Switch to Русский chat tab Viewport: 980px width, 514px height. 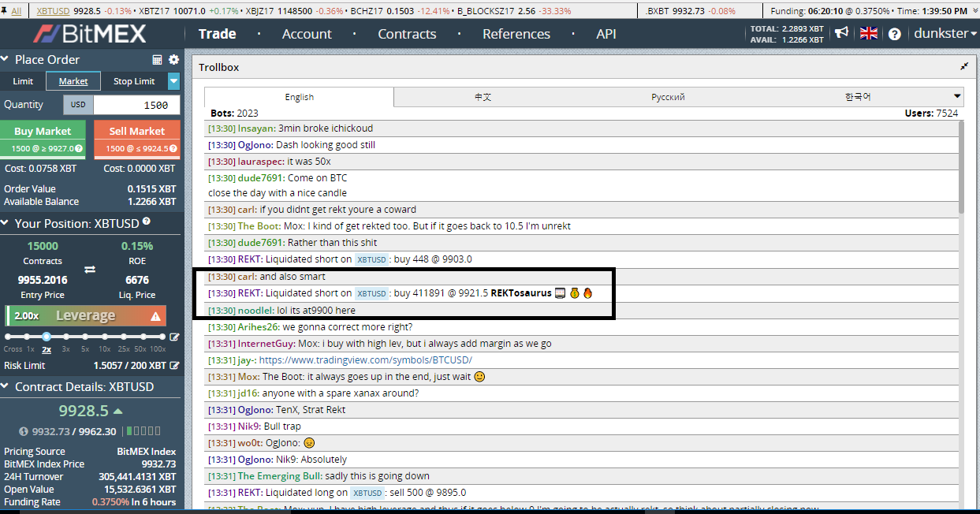point(668,97)
